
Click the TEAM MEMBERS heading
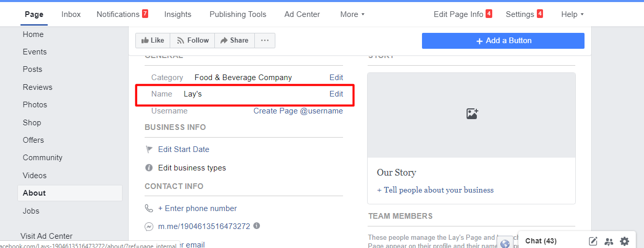[x=400, y=216]
